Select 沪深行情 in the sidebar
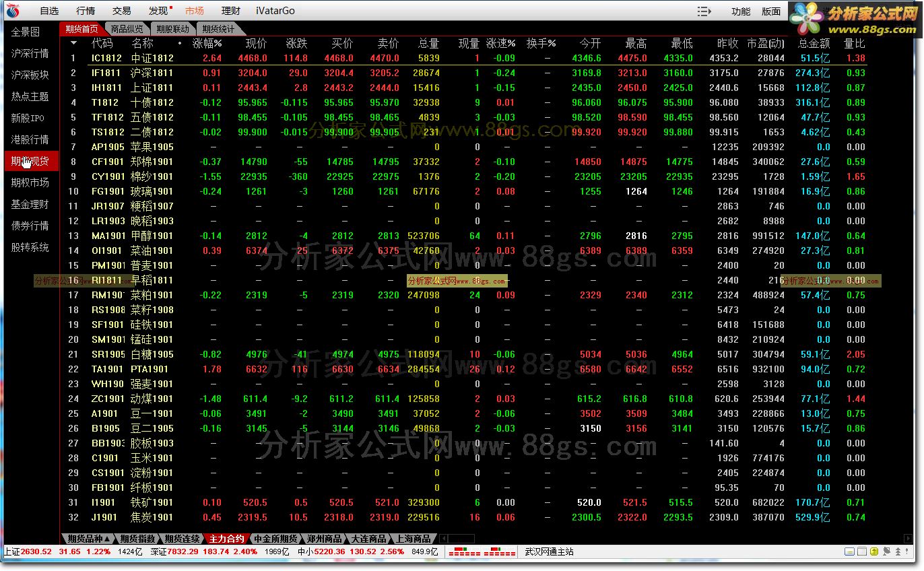Image resolution: width=924 pixels, height=571 pixels. (x=30, y=53)
